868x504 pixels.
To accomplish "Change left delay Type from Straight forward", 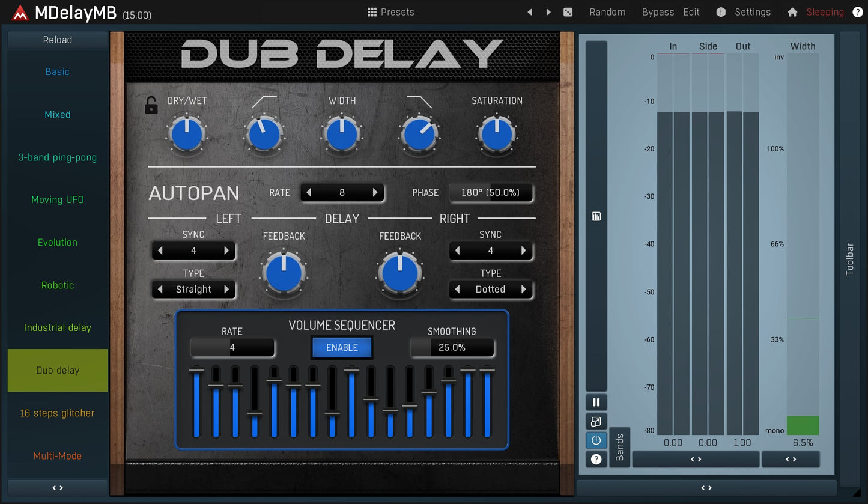I will pyautogui.click(x=226, y=290).
